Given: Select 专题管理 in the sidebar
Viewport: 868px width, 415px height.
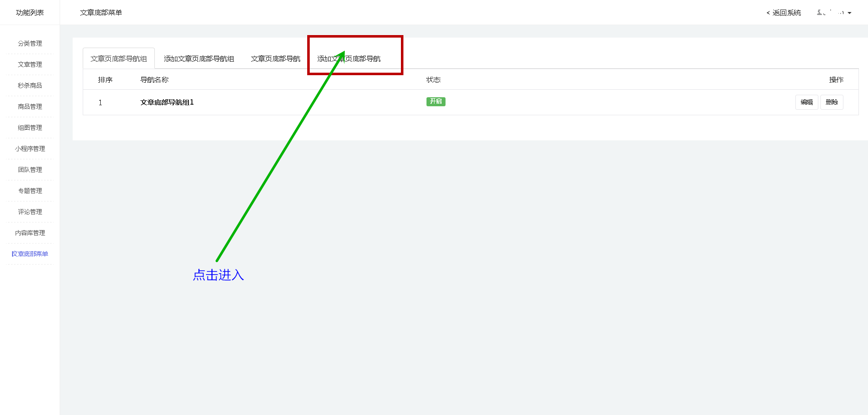Looking at the screenshot, I should click(x=30, y=191).
